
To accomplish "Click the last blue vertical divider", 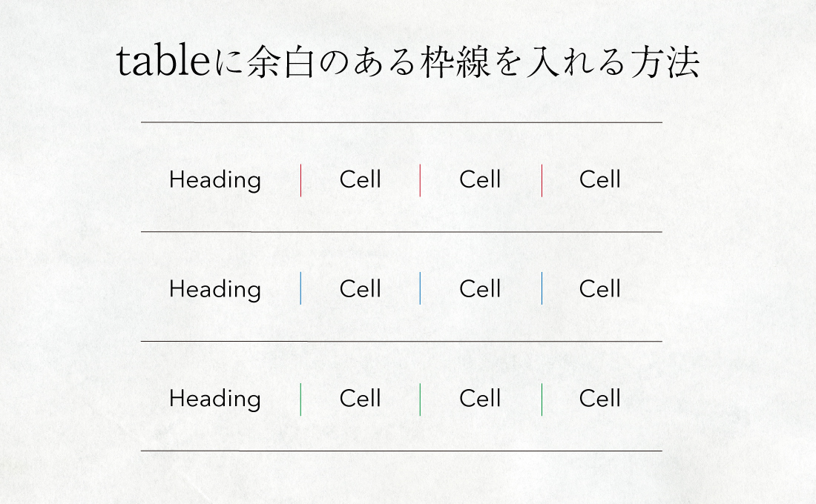I will [x=542, y=288].
